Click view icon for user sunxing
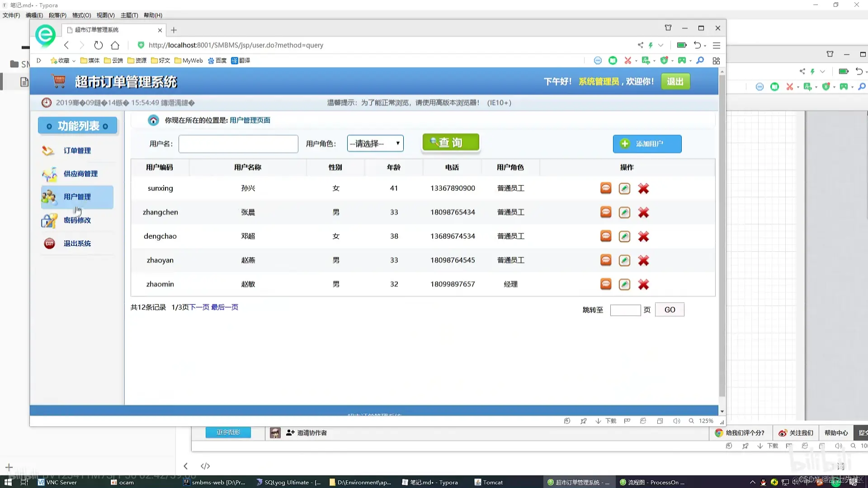This screenshot has height=488, width=868. tap(606, 188)
